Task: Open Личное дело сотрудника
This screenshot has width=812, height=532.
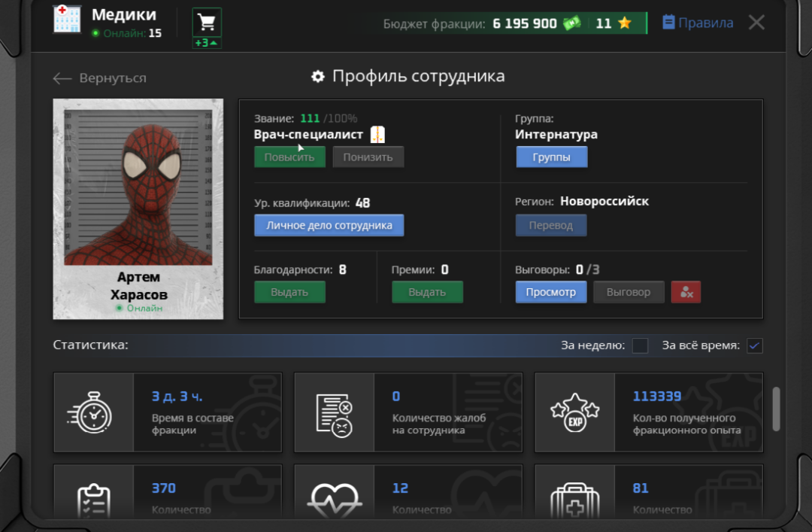Action: tap(329, 225)
